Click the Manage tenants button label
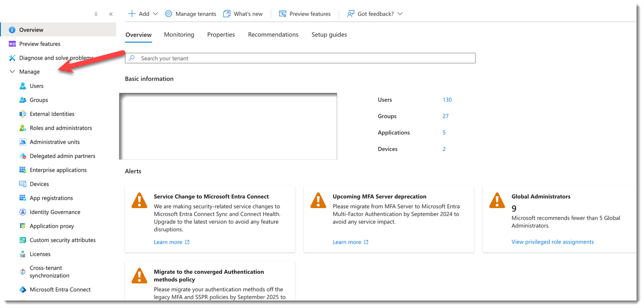The height and width of the screenshot is (308, 644). tap(196, 14)
